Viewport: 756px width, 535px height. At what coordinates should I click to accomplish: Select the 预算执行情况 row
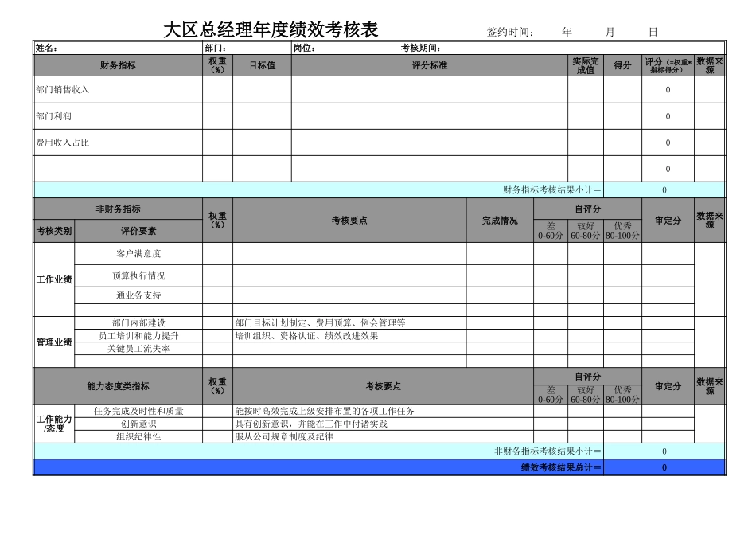pyautogui.click(x=138, y=276)
